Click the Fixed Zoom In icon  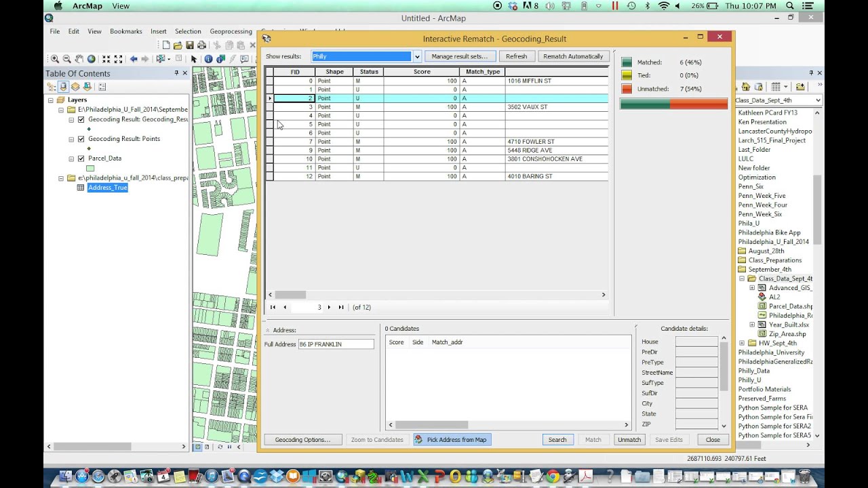coord(106,59)
